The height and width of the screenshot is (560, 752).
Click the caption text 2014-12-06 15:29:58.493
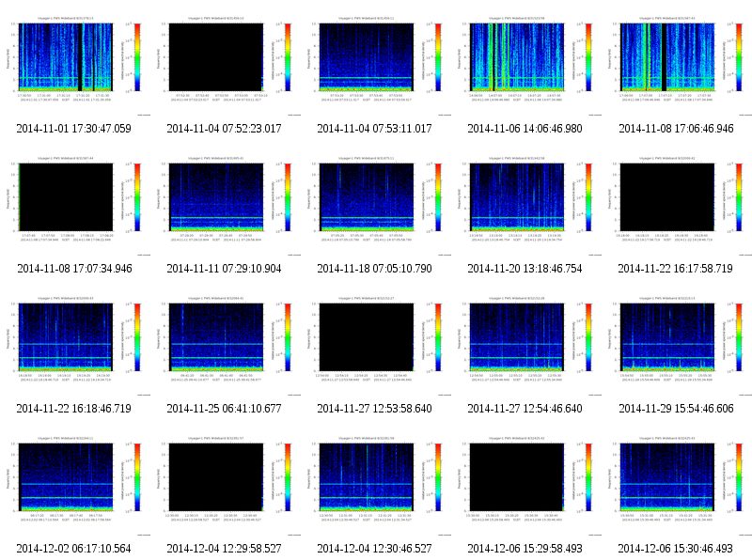525,549
